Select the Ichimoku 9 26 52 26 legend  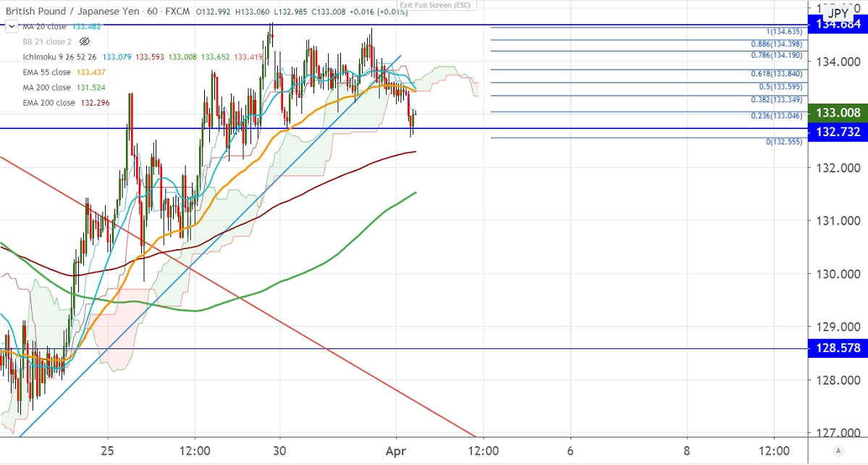[x=60, y=57]
